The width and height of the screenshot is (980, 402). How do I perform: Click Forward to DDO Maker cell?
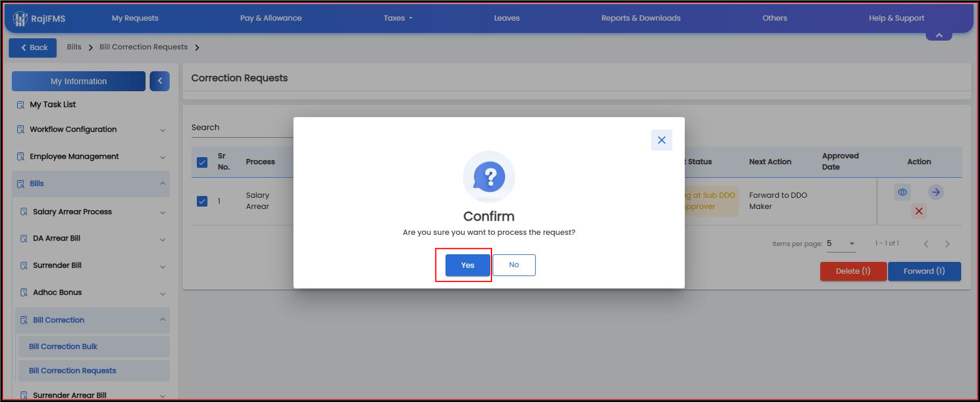pos(778,201)
